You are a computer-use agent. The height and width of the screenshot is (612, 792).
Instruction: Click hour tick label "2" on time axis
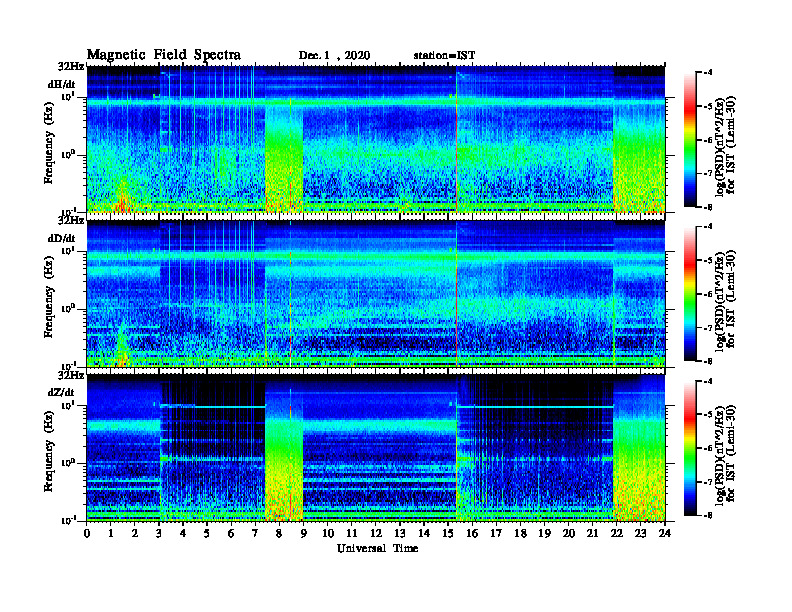[135, 533]
